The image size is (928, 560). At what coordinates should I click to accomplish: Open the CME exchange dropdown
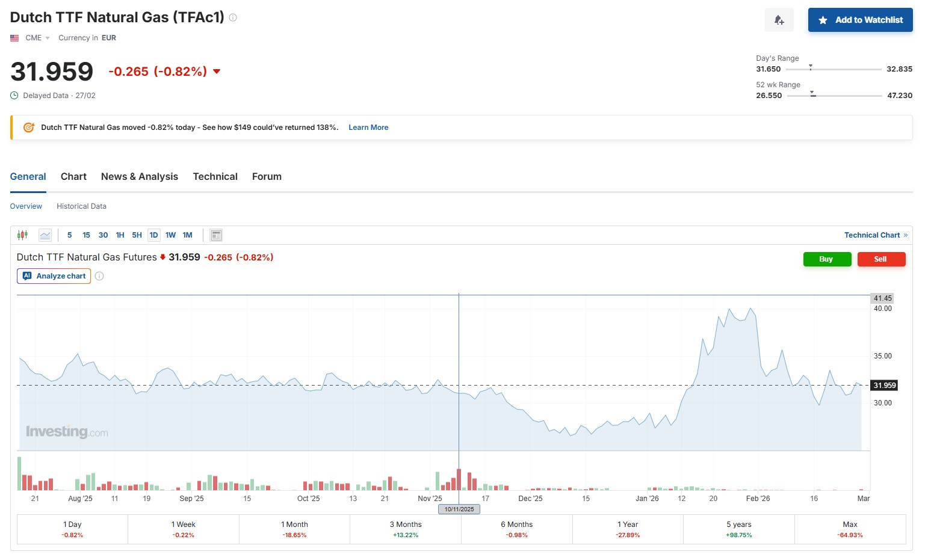tap(37, 38)
